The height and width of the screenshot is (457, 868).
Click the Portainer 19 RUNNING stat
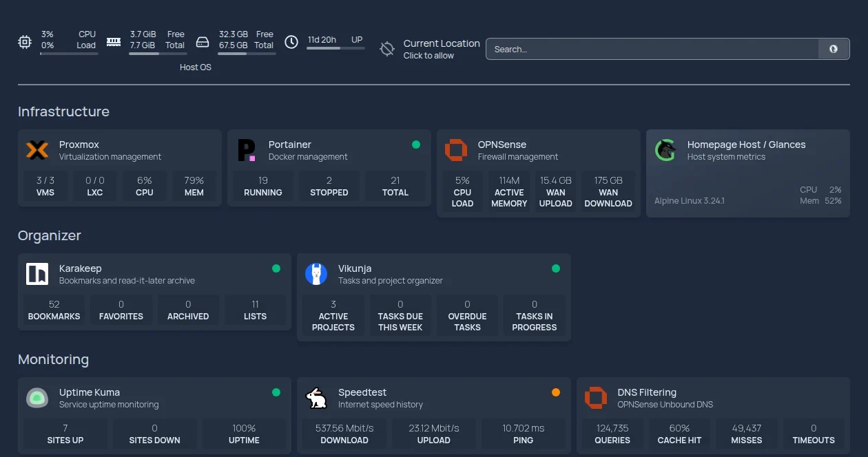263,186
